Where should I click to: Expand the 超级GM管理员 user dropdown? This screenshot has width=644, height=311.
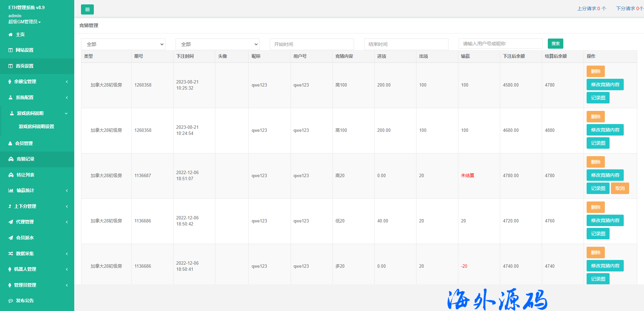click(x=25, y=22)
